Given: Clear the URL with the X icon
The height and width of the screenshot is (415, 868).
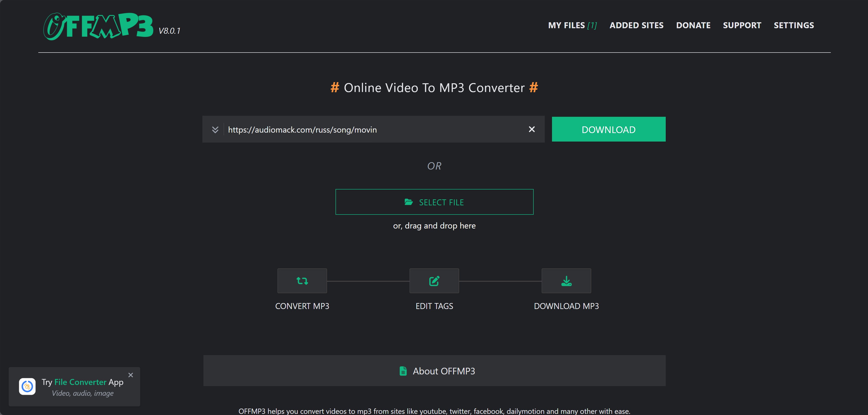Looking at the screenshot, I should coord(532,129).
